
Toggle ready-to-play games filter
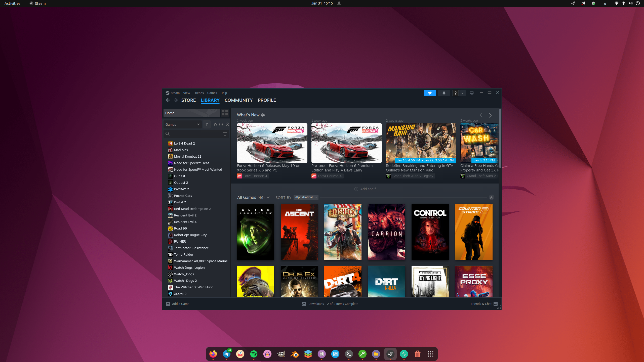[227, 124]
